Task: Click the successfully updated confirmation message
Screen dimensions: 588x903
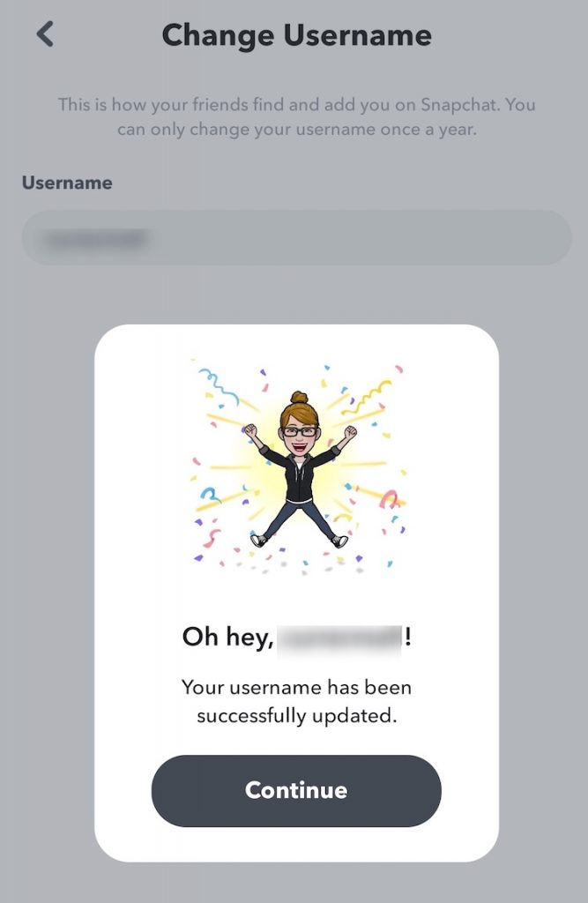Action: [x=296, y=701]
